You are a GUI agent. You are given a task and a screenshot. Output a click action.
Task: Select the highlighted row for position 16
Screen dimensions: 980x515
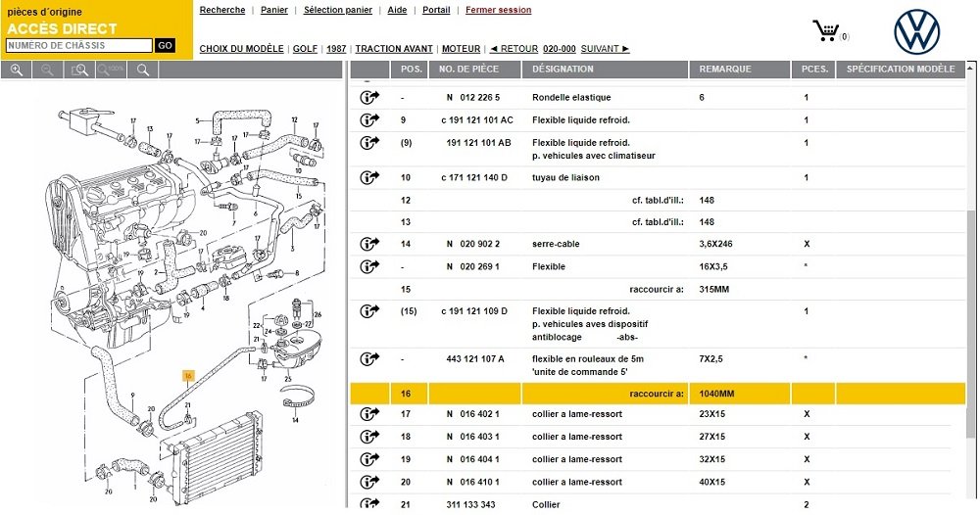658,394
